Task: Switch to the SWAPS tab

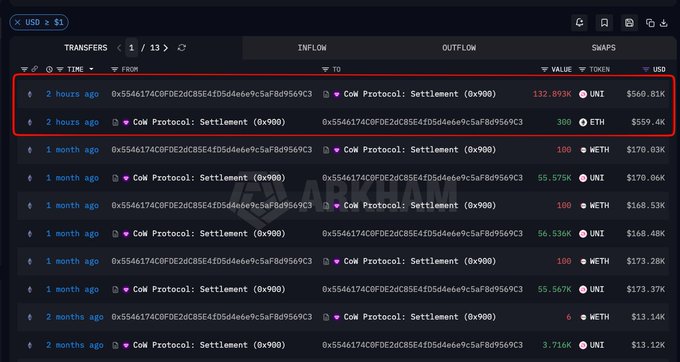Action: pyautogui.click(x=603, y=48)
